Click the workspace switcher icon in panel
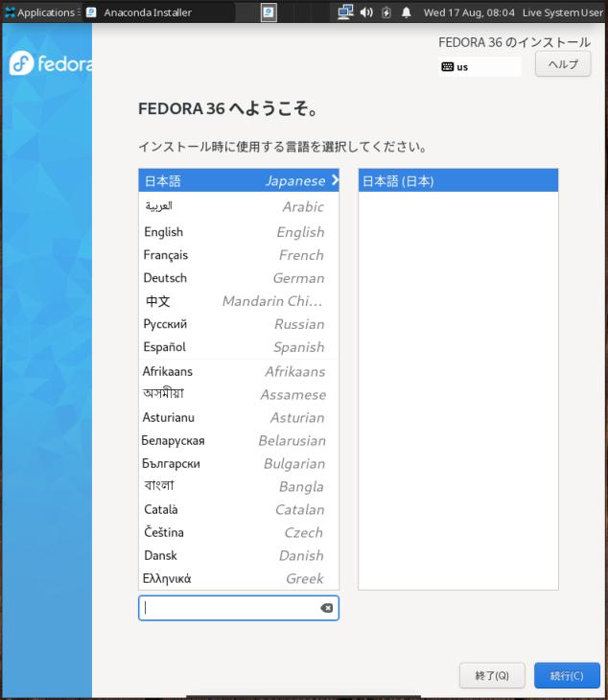The width and height of the screenshot is (608, 700). point(269,12)
